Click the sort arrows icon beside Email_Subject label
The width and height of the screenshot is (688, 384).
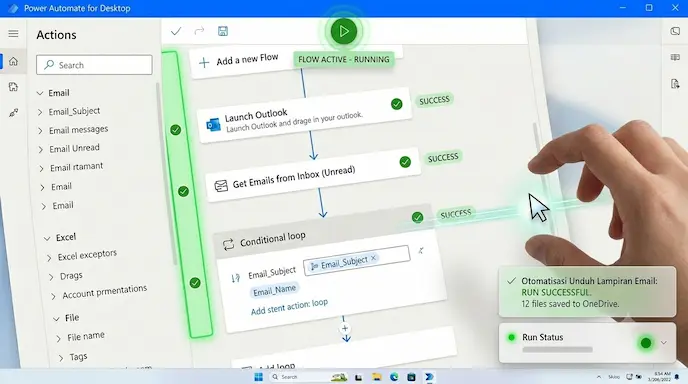(x=236, y=278)
